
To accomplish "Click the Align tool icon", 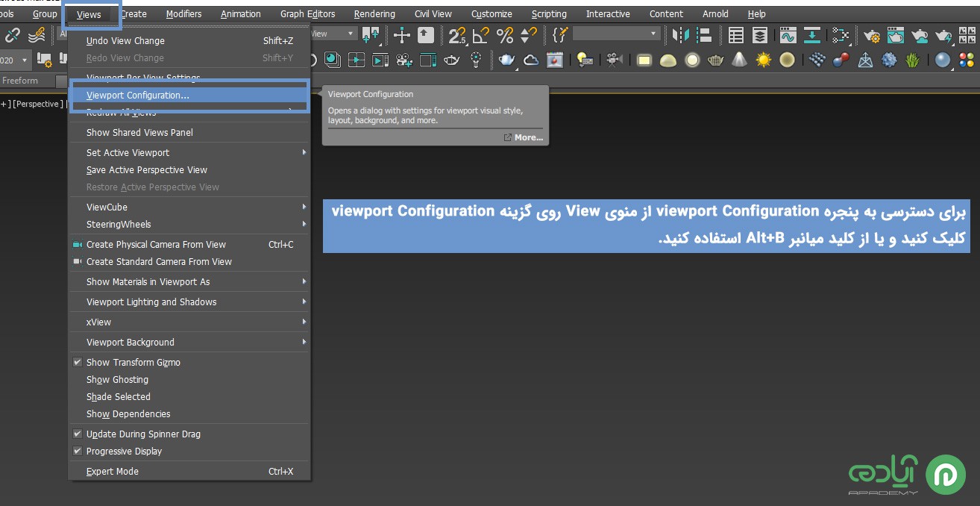I will [704, 34].
